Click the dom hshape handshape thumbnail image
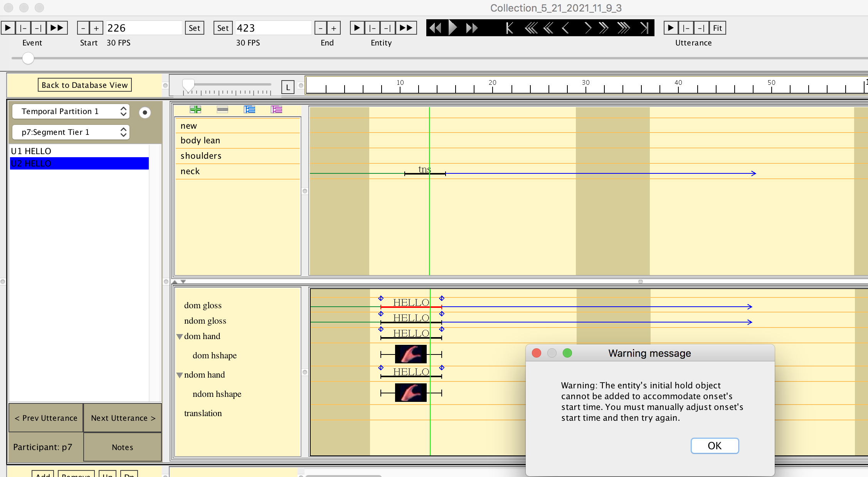Viewport: 868px width, 477px height. coord(410,354)
